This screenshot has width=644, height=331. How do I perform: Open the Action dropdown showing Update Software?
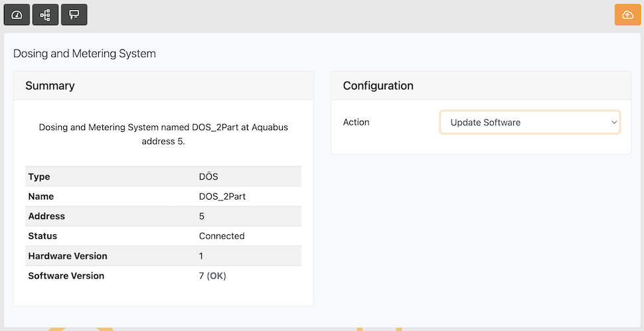tap(529, 123)
